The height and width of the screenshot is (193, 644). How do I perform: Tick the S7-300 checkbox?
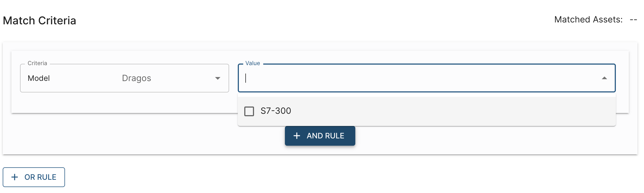[x=249, y=111]
